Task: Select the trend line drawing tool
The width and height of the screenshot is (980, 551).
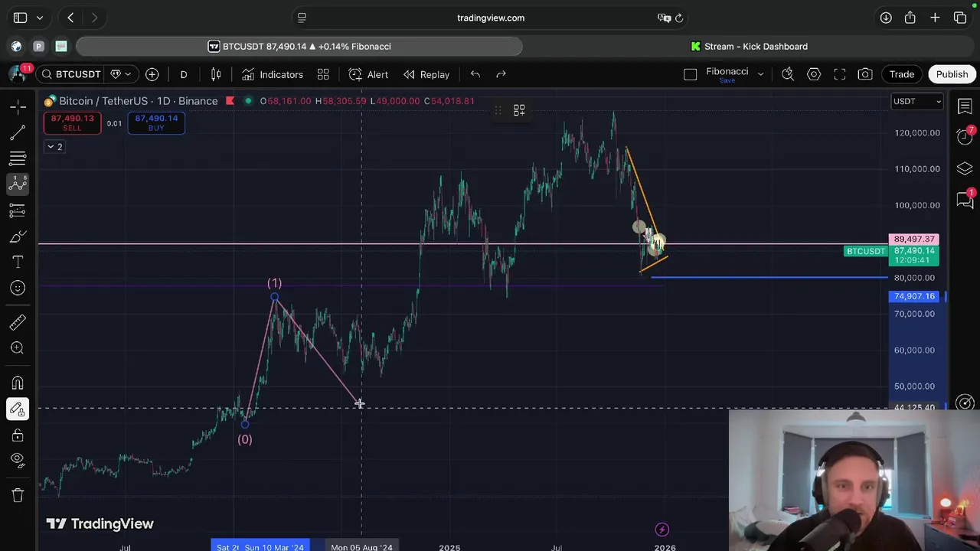Action: click(18, 132)
